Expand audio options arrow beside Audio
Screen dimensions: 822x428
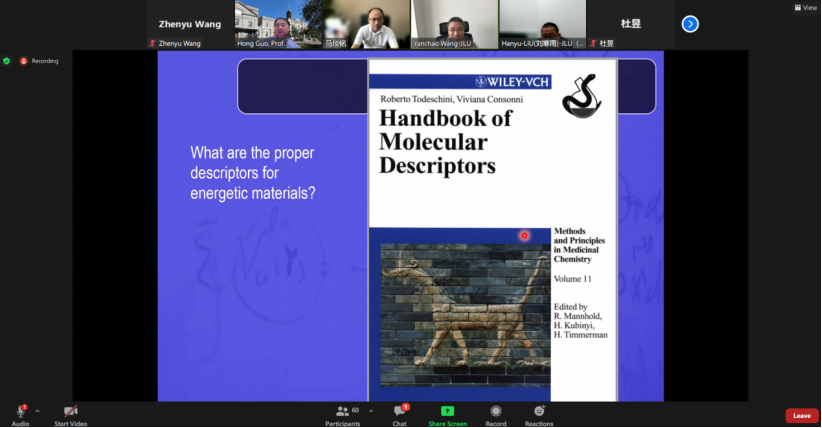[38, 410]
